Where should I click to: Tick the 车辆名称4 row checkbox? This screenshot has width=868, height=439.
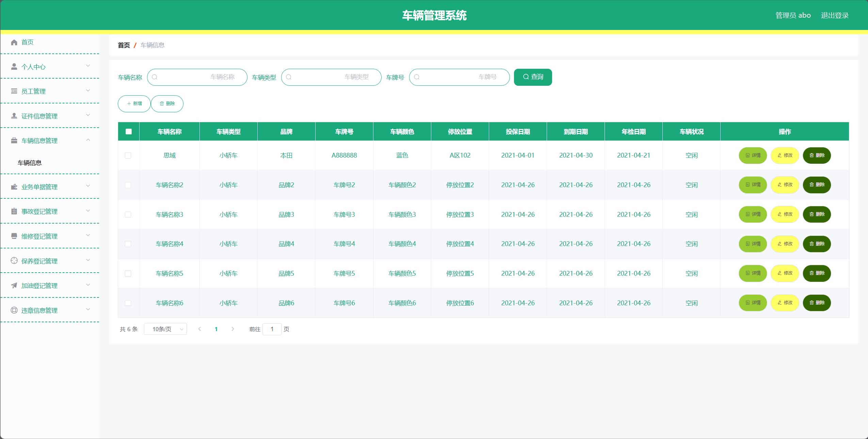click(128, 244)
